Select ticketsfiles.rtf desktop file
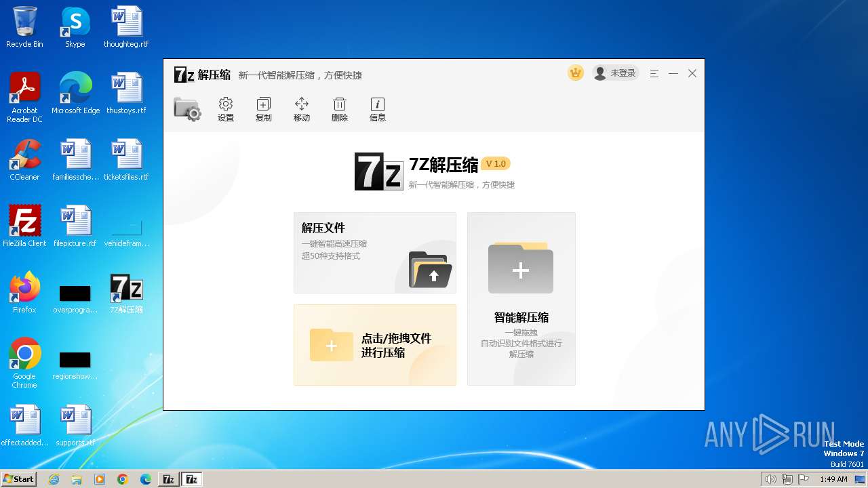The height and width of the screenshot is (488, 868). point(126,160)
